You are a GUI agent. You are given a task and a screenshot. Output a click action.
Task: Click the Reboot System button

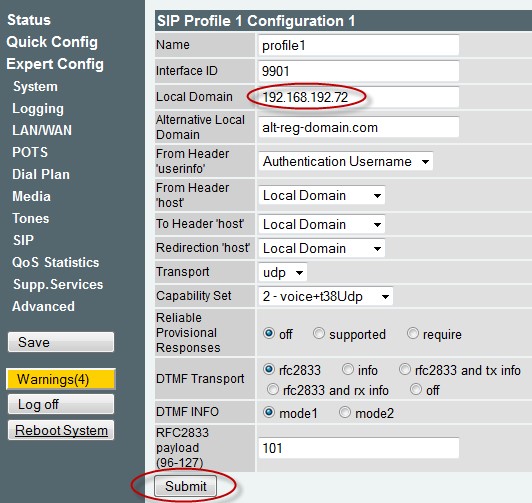[x=61, y=430]
